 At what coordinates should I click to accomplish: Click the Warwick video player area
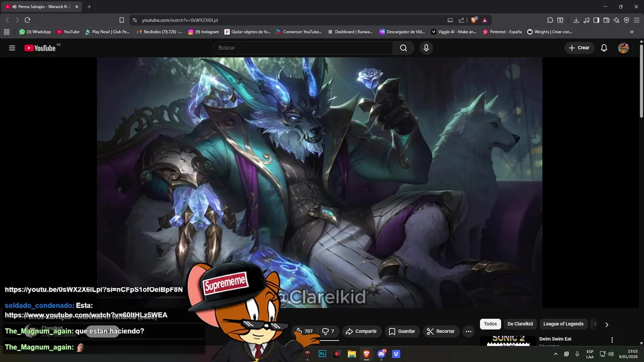pos(319,182)
